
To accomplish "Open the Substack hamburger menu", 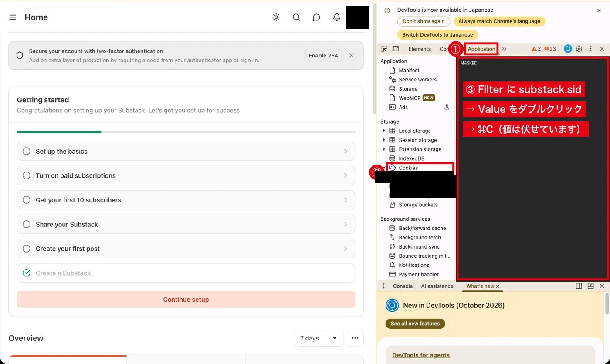I will [13, 17].
